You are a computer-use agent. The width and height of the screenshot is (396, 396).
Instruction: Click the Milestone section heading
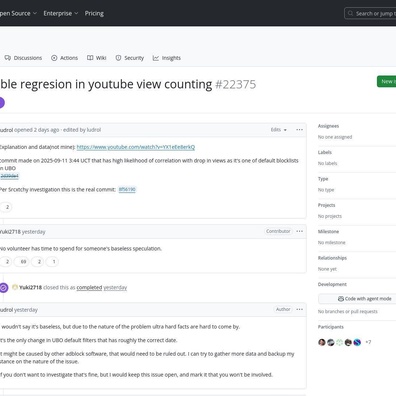[328, 231]
